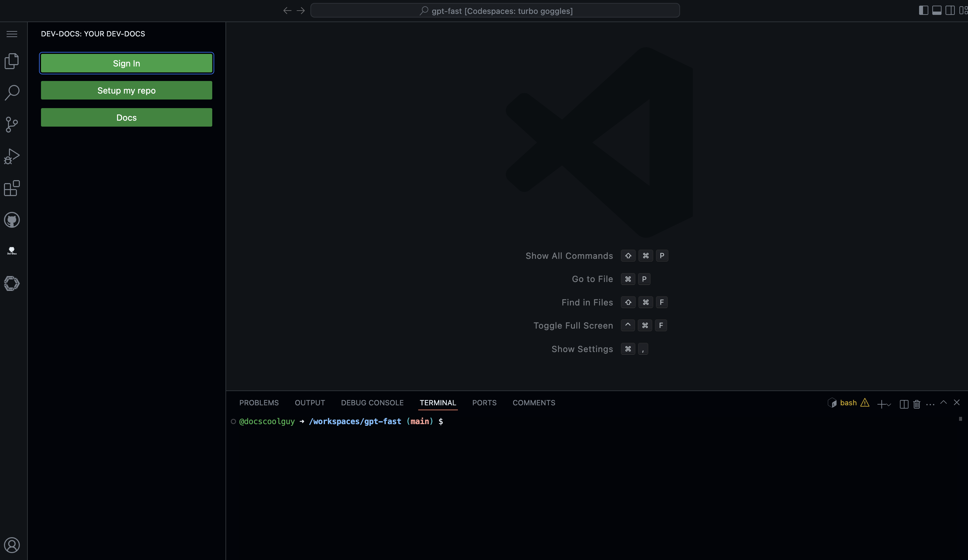Open the Search view in activity bar
The image size is (968, 560).
[x=12, y=93]
